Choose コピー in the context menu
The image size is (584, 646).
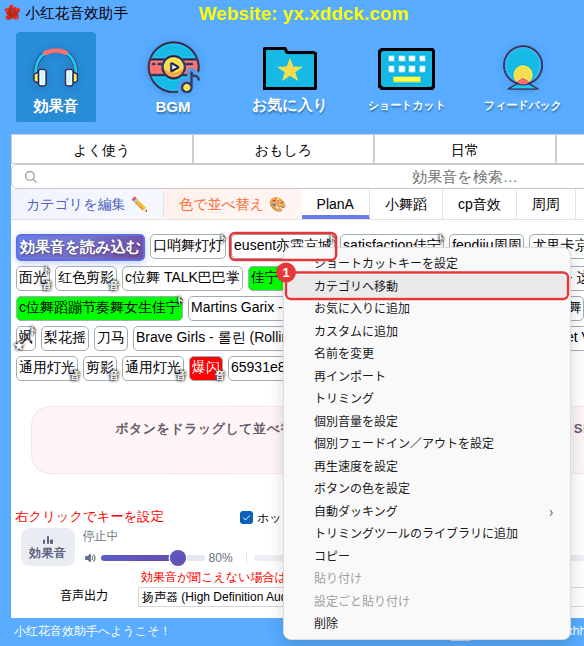coord(427,556)
